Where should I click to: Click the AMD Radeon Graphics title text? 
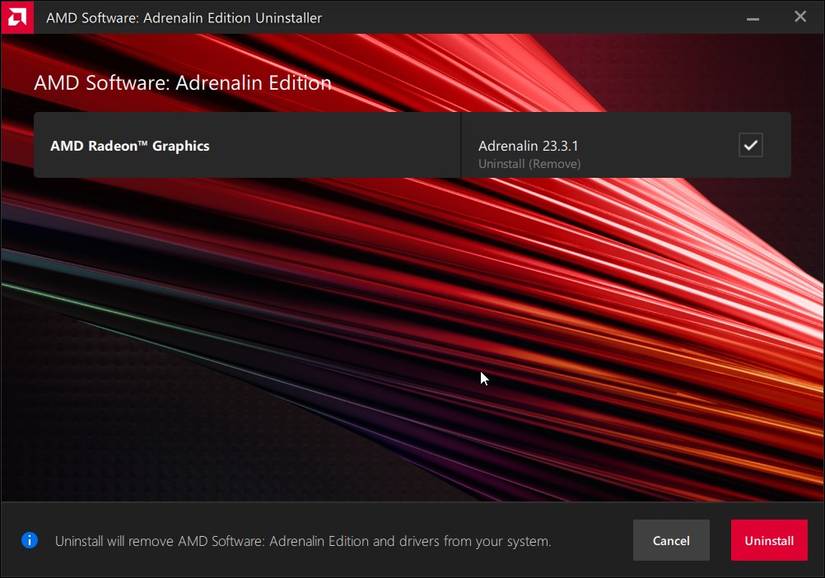pyautogui.click(x=129, y=145)
